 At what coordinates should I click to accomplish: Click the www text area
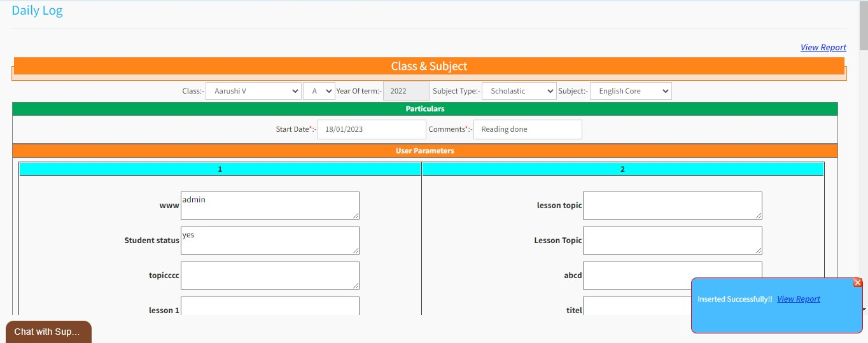pos(270,206)
